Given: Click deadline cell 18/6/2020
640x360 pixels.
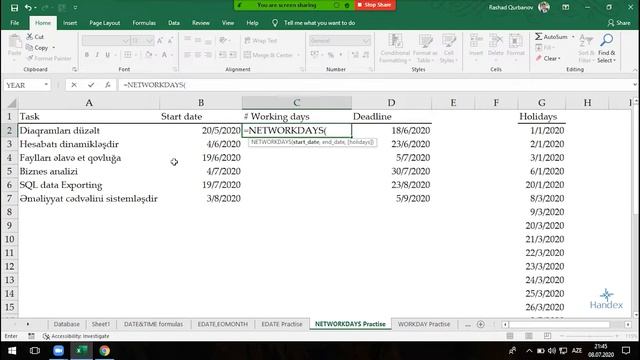Looking at the screenshot, I should [x=391, y=131].
